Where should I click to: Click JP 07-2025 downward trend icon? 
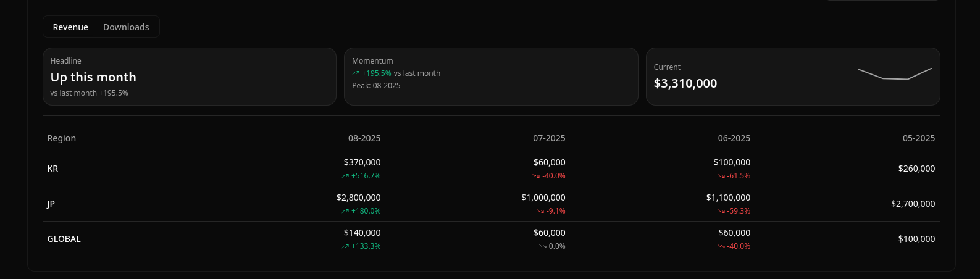point(540,212)
